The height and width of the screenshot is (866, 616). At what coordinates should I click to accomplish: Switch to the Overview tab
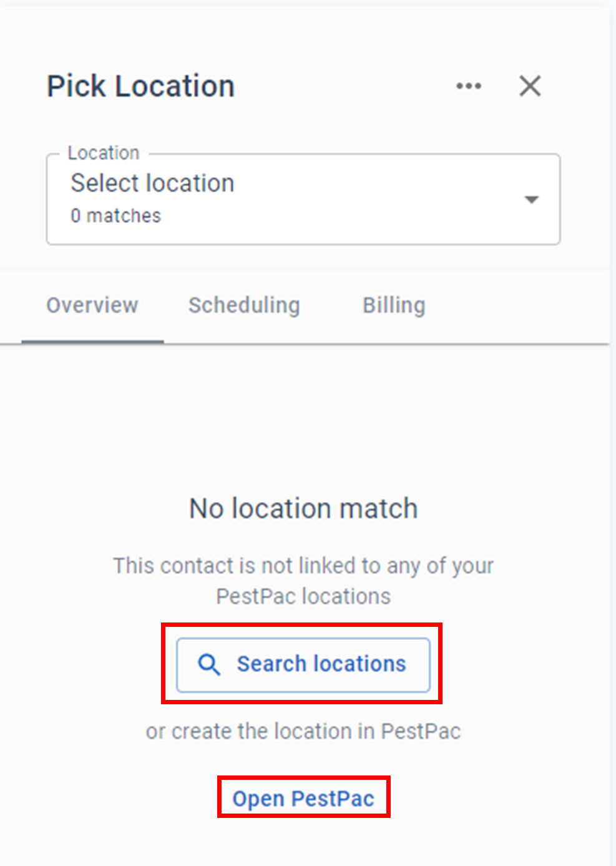pyautogui.click(x=92, y=305)
